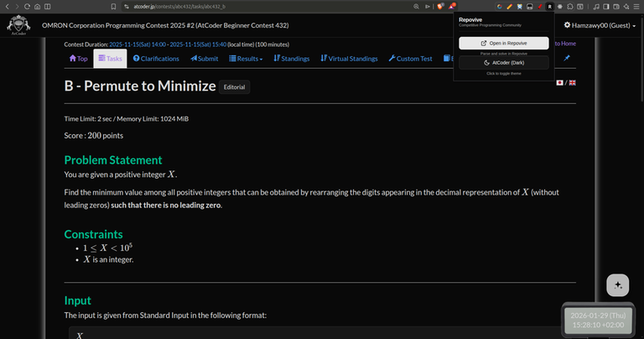Click the blue pin icon on tab bar
Image resolution: width=644 pixels, height=339 pixels.
coord(567,58)
